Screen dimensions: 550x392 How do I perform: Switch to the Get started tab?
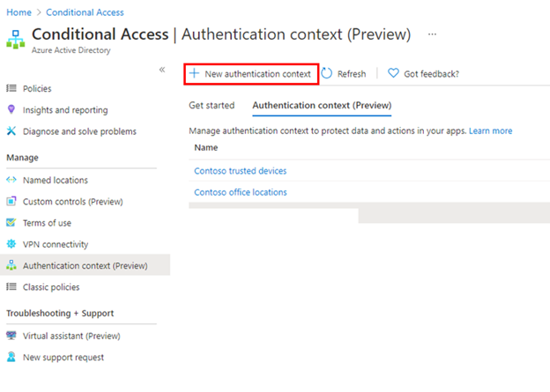point(212,106)
